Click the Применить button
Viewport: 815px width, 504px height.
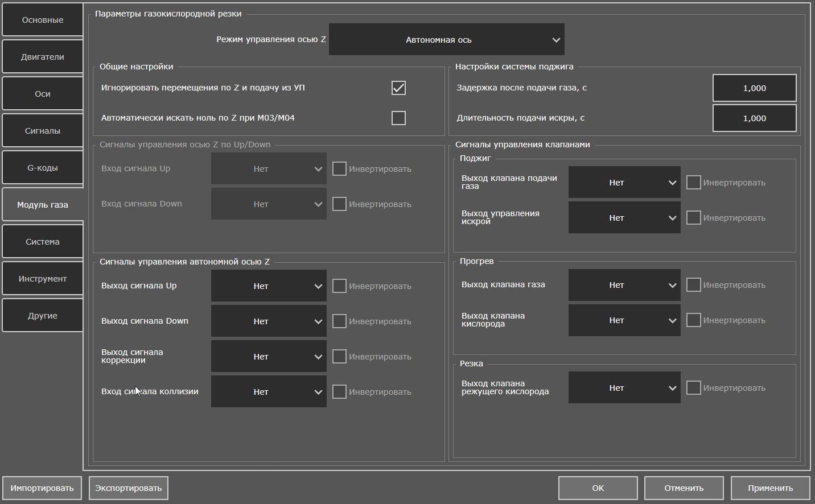[x=771, y=488]
